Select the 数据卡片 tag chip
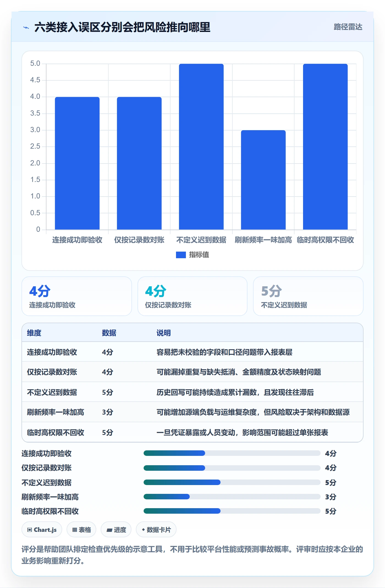The width and height of the screenshot is (385, 588). coord(156,530)
